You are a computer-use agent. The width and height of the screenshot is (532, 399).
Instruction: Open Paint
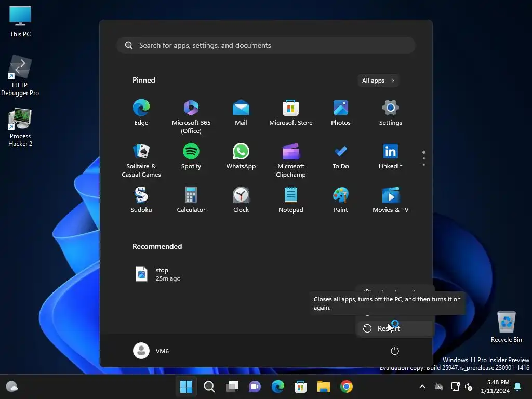click(x=341, y=200)
